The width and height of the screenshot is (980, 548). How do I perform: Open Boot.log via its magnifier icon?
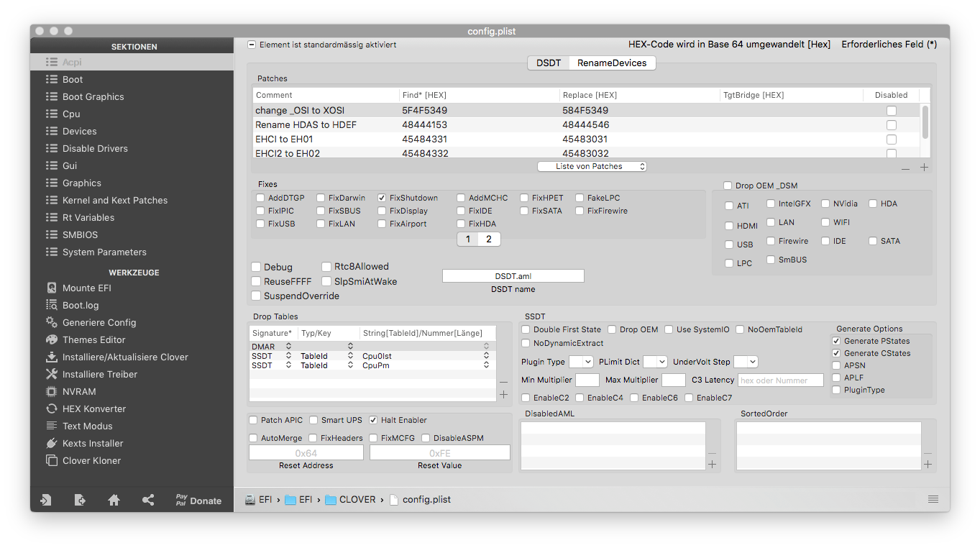tap(52, 305)
